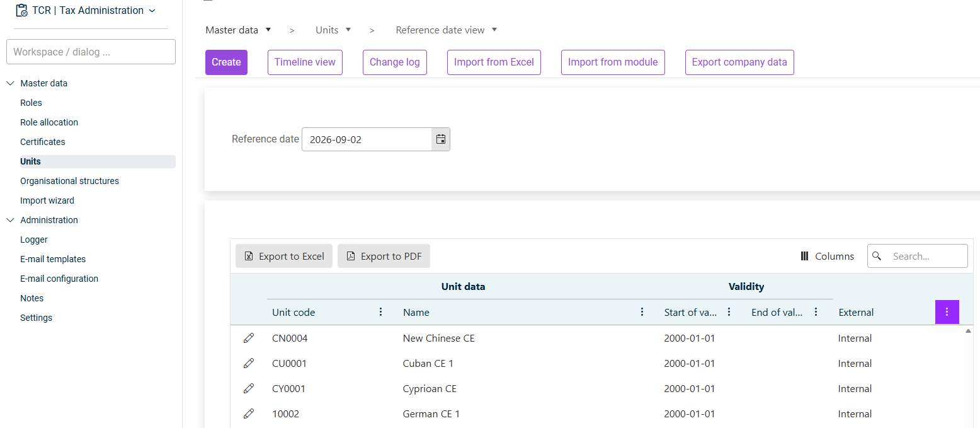The image size is (980, 428).
Task: Click the CY0001 unit code cell
Action: coord(288,389)
